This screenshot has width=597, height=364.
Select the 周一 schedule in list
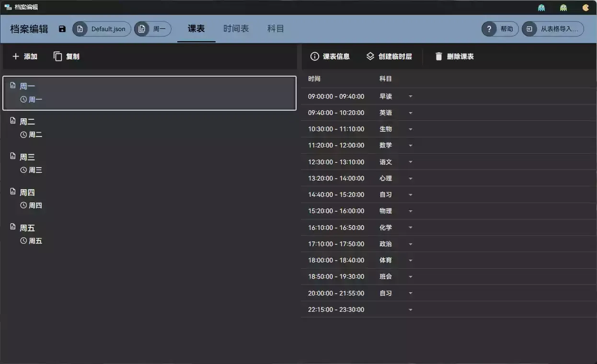pos(149,93)
